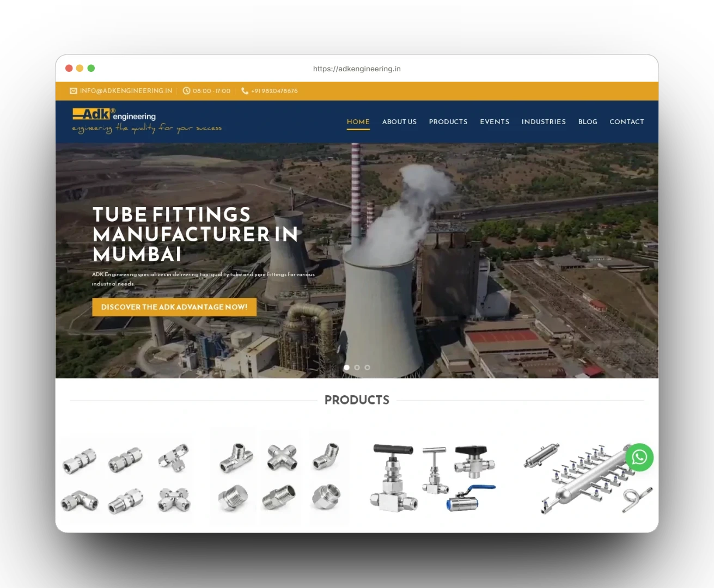This screenshot has width=714, height=588.
Task: Click the envelope email icon in top bar
Action: coord(74,91)
